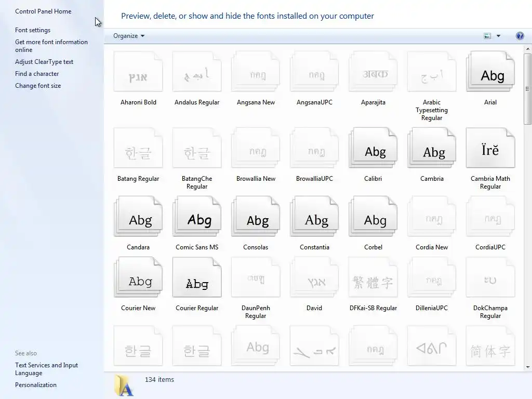Select the Batang Regular font icon
532x399 pixels.
click(138, 148)
